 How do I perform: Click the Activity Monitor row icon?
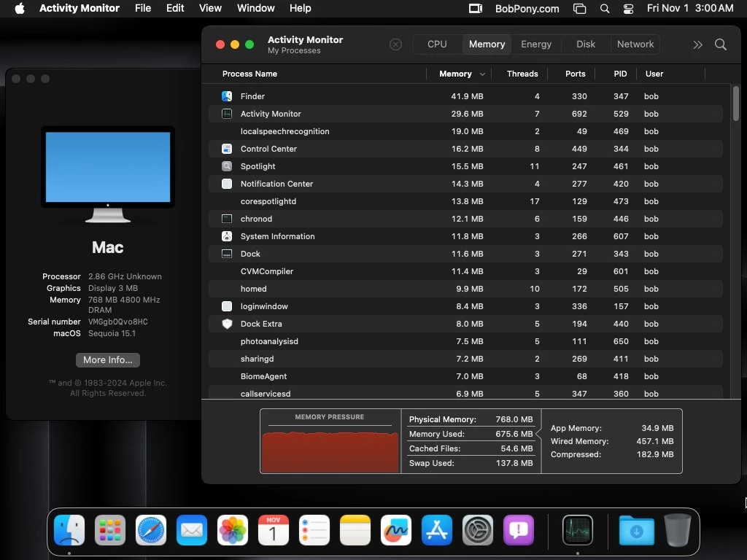click(x=227, y=114)
